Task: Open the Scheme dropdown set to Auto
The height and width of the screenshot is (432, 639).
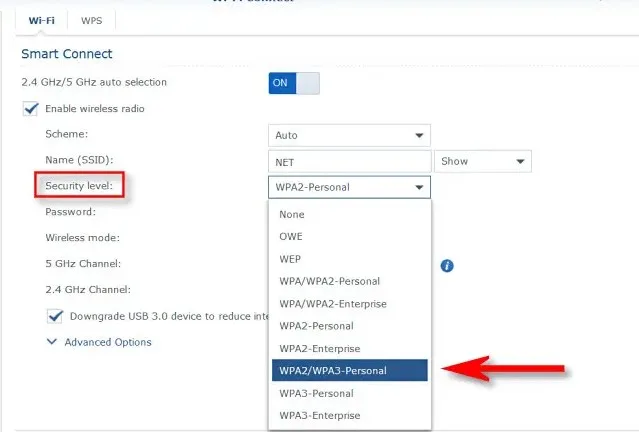Action: click(349, 135)
